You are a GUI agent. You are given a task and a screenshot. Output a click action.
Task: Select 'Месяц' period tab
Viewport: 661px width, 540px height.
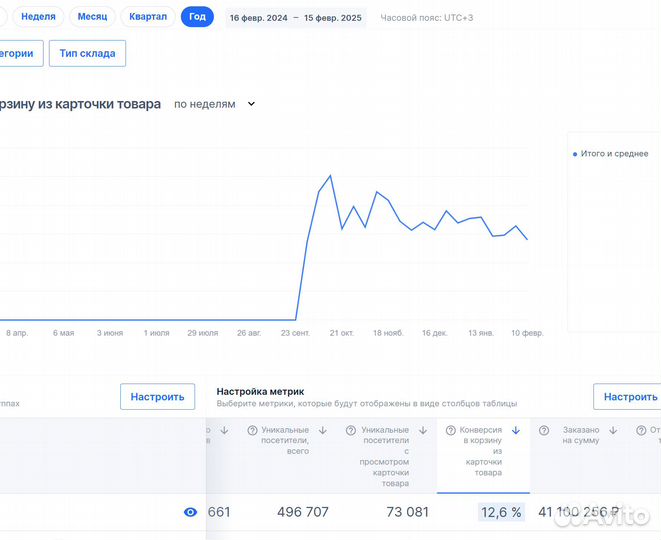[x=92, y=17]
